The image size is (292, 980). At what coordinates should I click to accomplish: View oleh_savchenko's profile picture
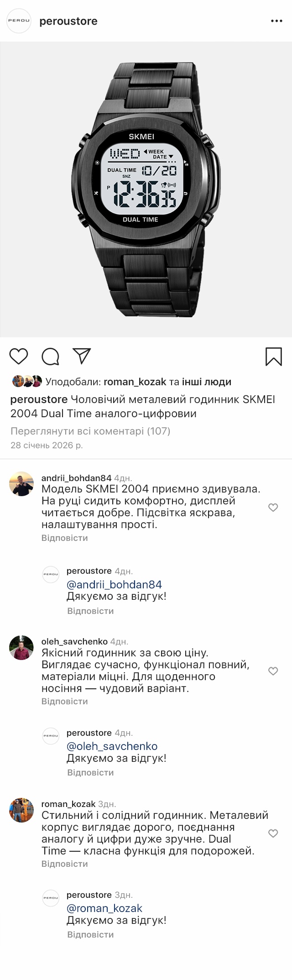click(21, 647)
